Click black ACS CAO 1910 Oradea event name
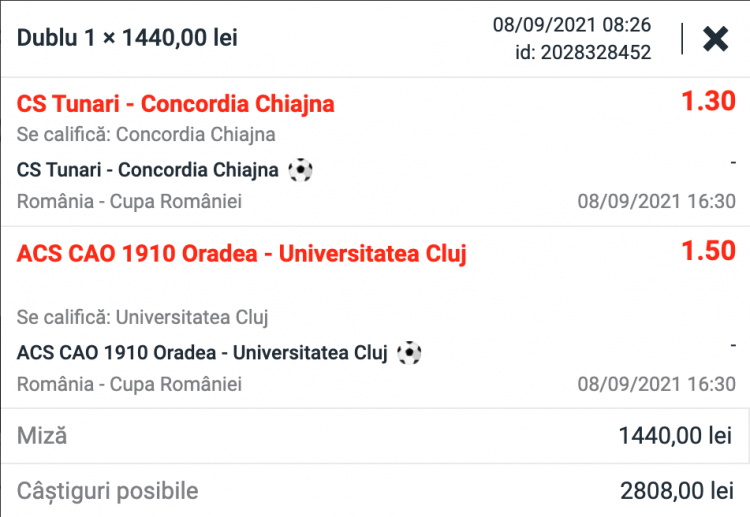Screen dimensions: 750x517 pyautogui.click(x=202, y=352)
